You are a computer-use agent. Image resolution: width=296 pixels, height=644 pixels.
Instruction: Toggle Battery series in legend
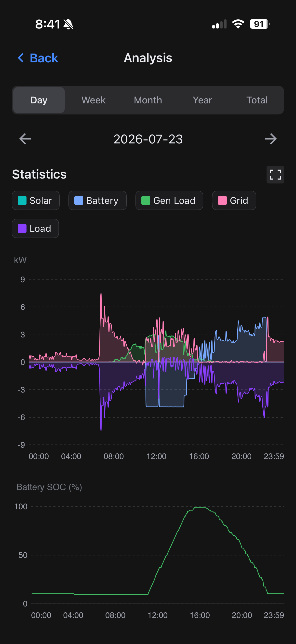[x=97, y=200]
